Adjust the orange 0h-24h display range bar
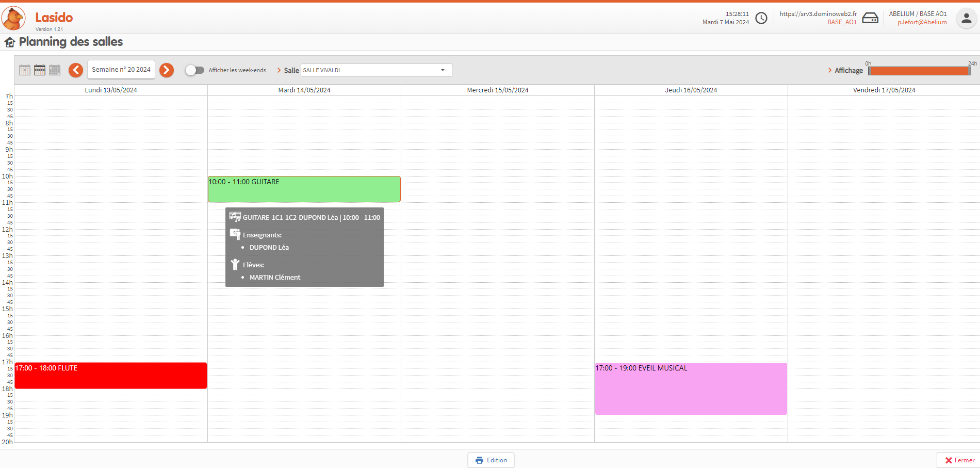 (x=919, y=71)
